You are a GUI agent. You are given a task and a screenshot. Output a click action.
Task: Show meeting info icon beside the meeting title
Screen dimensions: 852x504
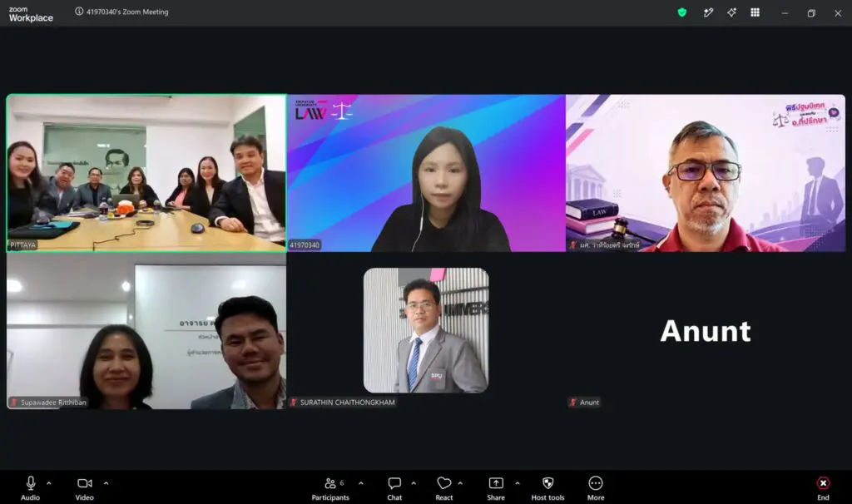pos(79,12)
